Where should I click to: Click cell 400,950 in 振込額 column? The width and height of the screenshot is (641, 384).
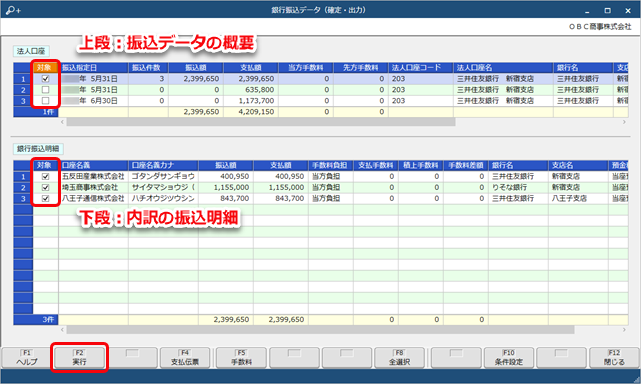click(226, 176)
